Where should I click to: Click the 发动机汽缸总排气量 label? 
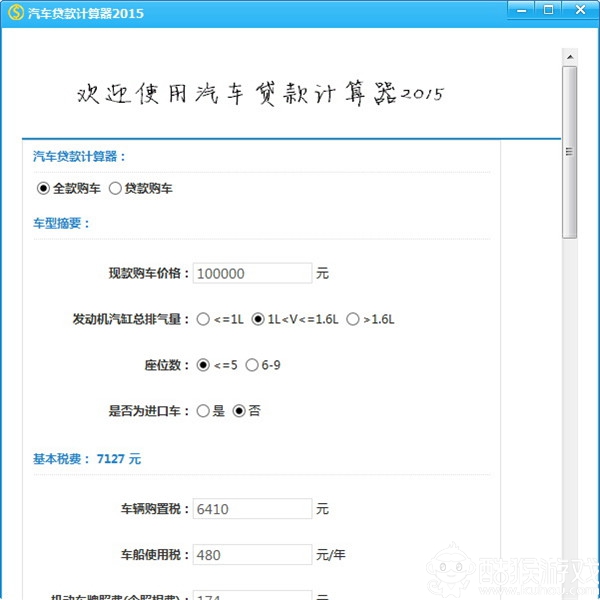[130, 319]
